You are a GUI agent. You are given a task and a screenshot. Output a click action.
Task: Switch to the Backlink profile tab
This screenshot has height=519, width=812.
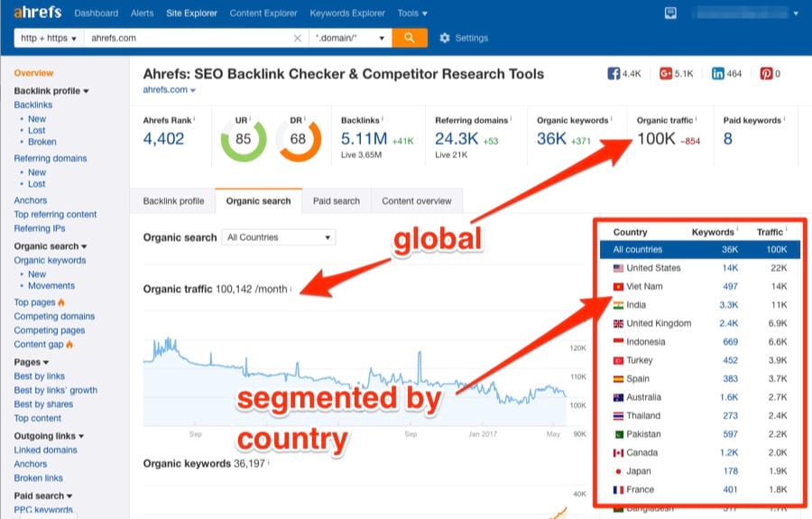click(x=173, y=201)
